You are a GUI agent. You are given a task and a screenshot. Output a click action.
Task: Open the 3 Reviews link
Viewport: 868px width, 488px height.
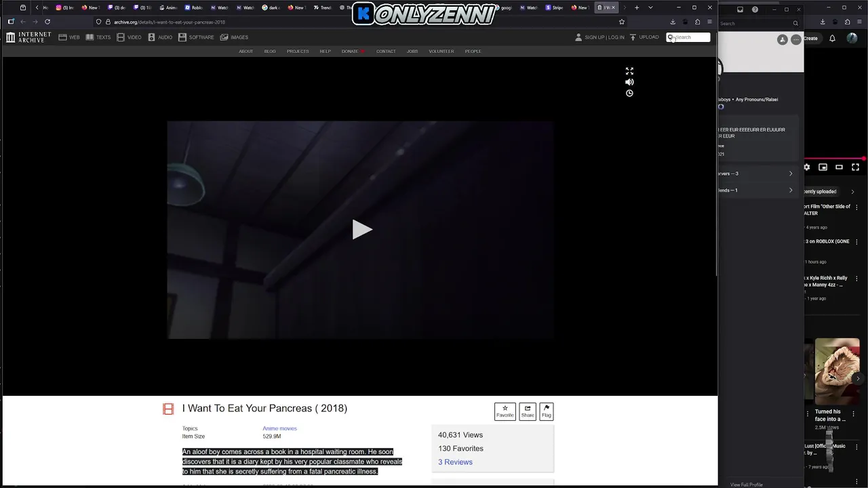pos(455,462)
